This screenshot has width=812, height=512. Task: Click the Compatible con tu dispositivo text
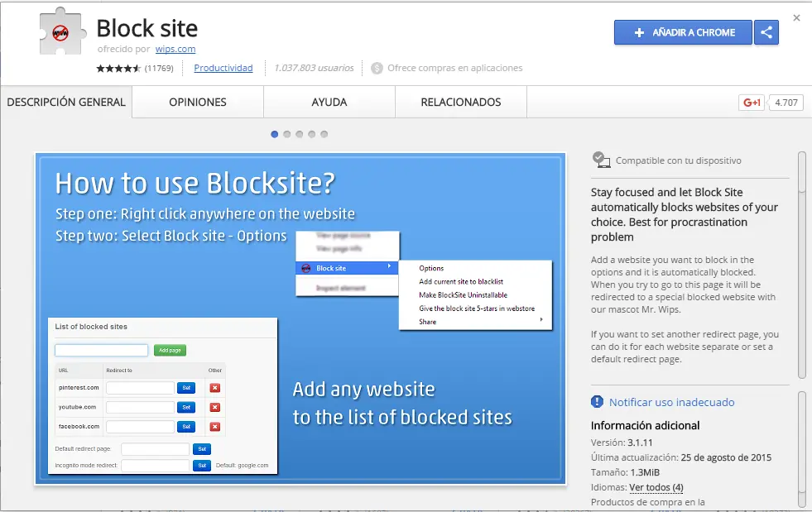pos(679,160)
